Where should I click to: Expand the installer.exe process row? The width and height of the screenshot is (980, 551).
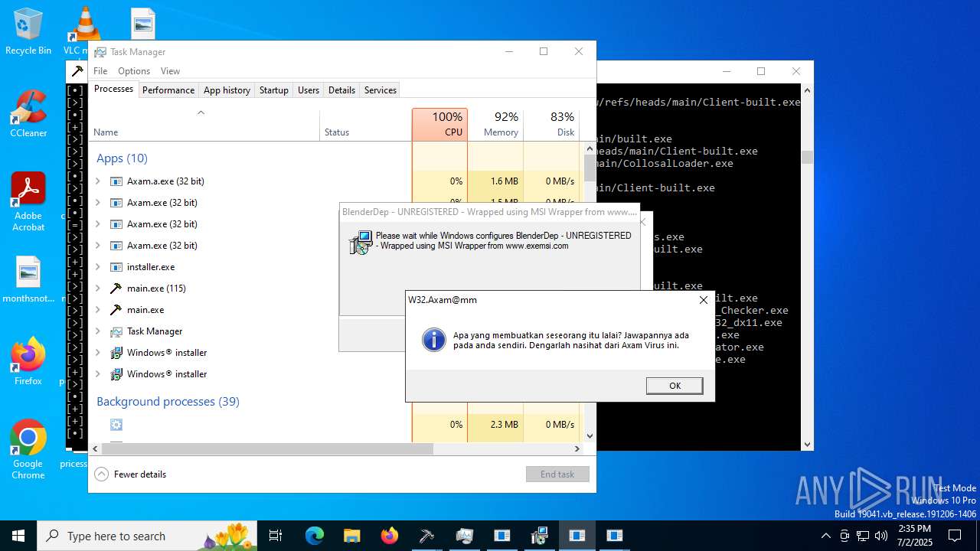[97, 267]
